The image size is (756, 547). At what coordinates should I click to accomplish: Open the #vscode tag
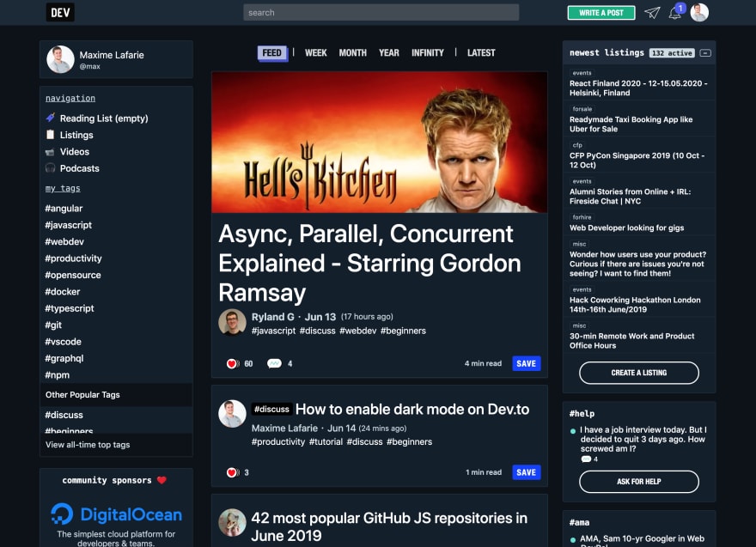click(x=64, y=342)
